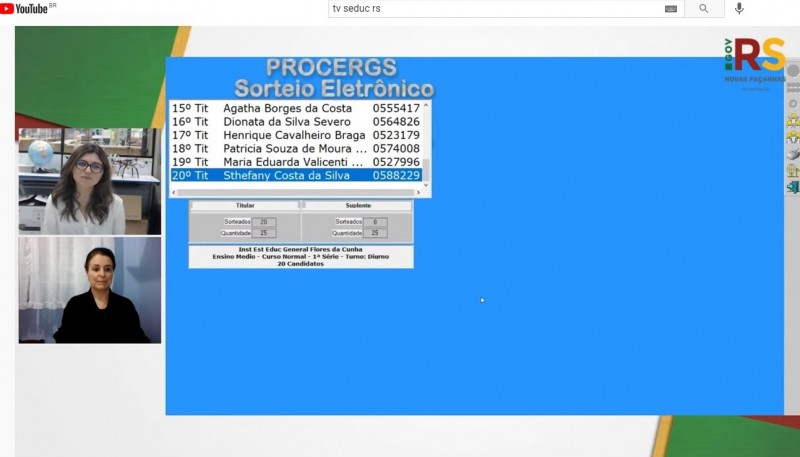Click the Titular 'Sorteados' field showing 20
Screen dimensions: 800x457
pyautogui.click(x=264, y=222)
